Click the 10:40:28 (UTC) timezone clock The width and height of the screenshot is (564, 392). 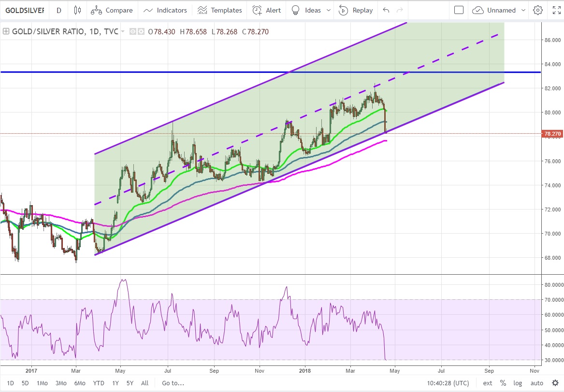[x=448, y=383]
